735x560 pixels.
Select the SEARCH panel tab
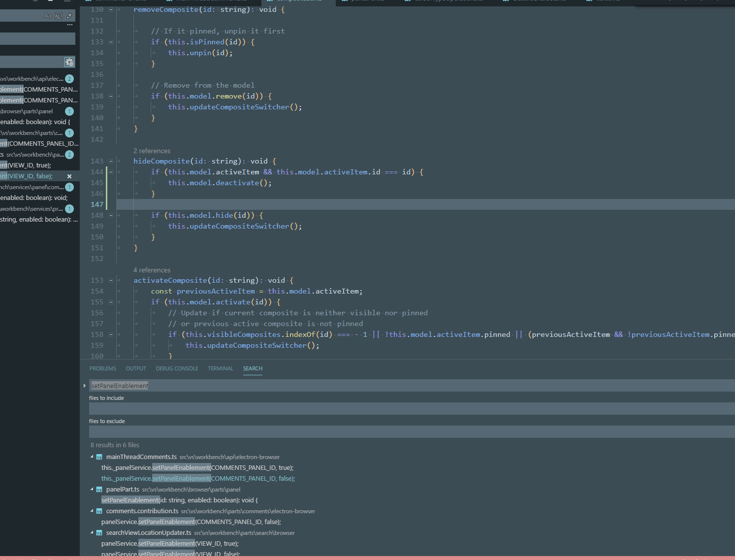(253, 368)
